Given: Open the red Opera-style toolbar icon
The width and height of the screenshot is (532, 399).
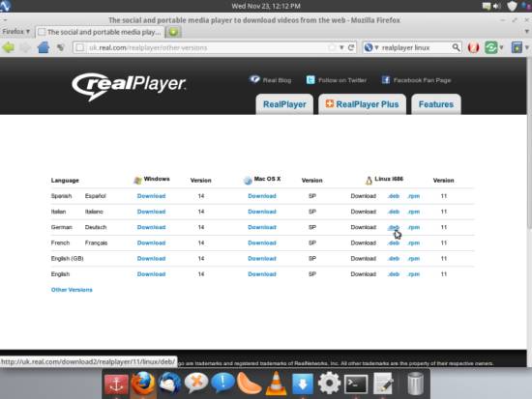Looking at the screenshot, I should [473, 47].
